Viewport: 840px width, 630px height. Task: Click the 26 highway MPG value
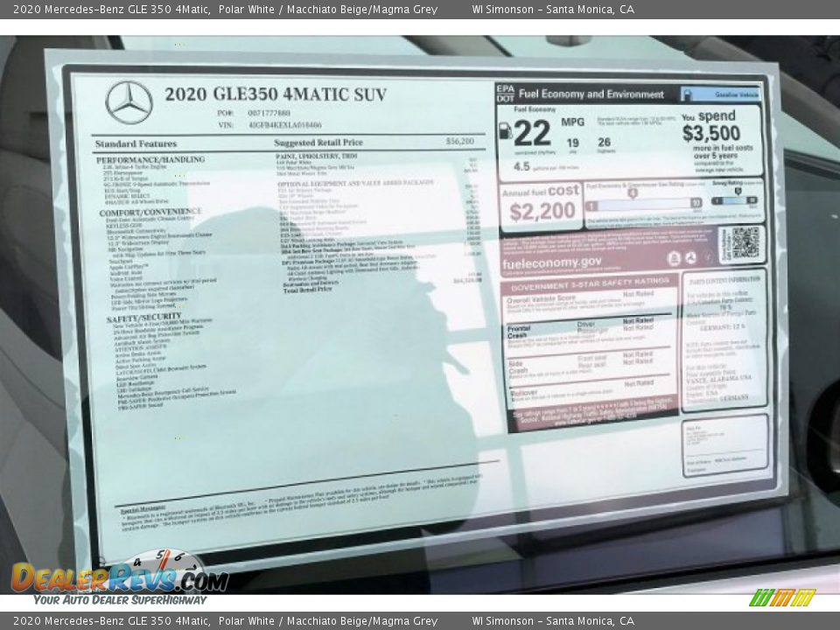pos(604,142)
